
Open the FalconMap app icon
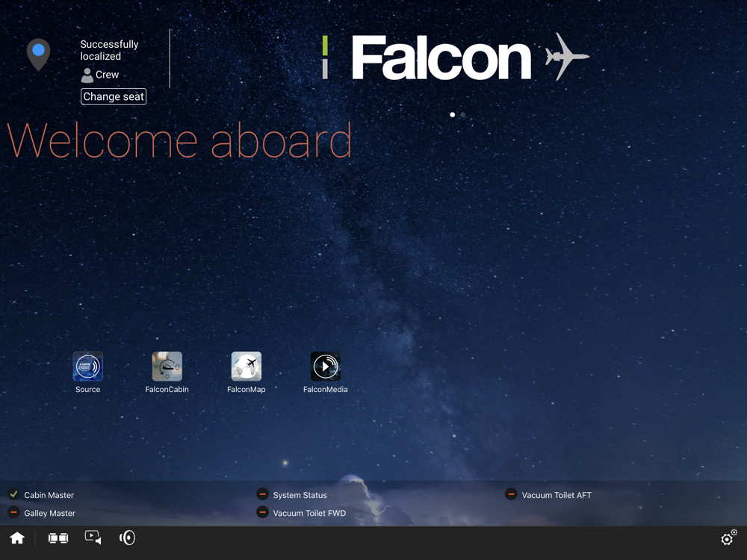(247, 366)
